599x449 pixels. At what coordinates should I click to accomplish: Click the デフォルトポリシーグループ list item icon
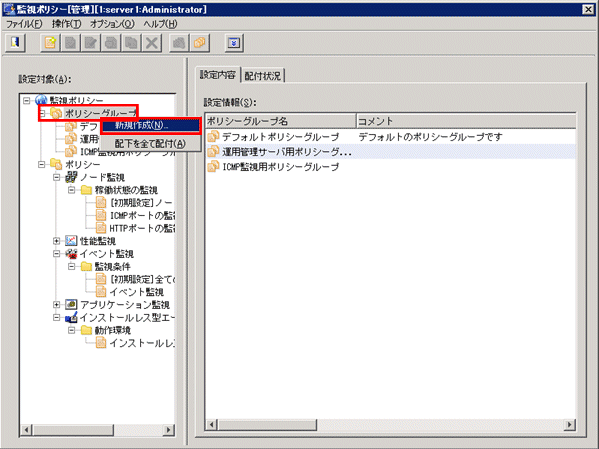pyautogui.click(x=213, y=136)
